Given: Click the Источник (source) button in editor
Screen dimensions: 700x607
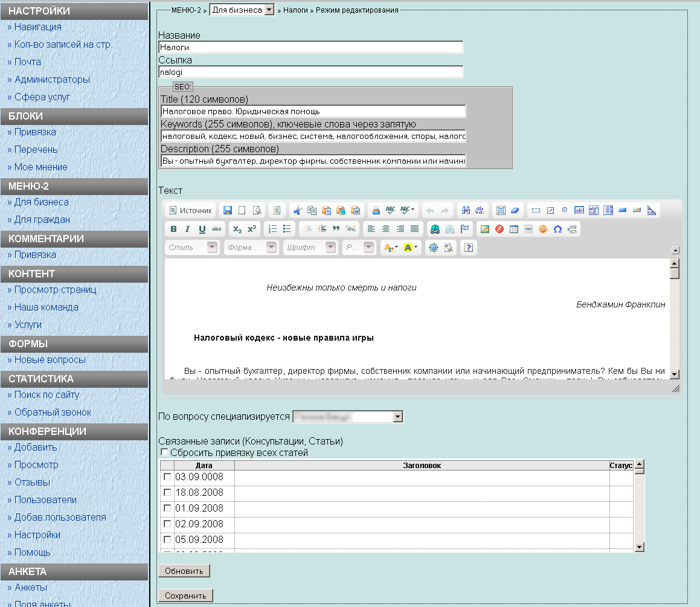Looking at the screenshot, I should [191, 210].
